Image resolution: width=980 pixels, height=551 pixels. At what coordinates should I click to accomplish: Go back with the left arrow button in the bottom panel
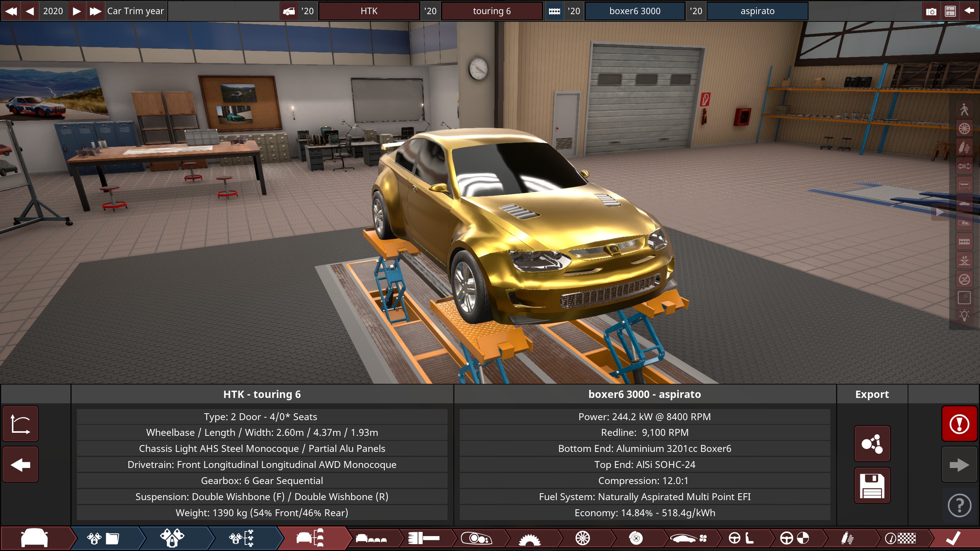[x=21, y=465]
